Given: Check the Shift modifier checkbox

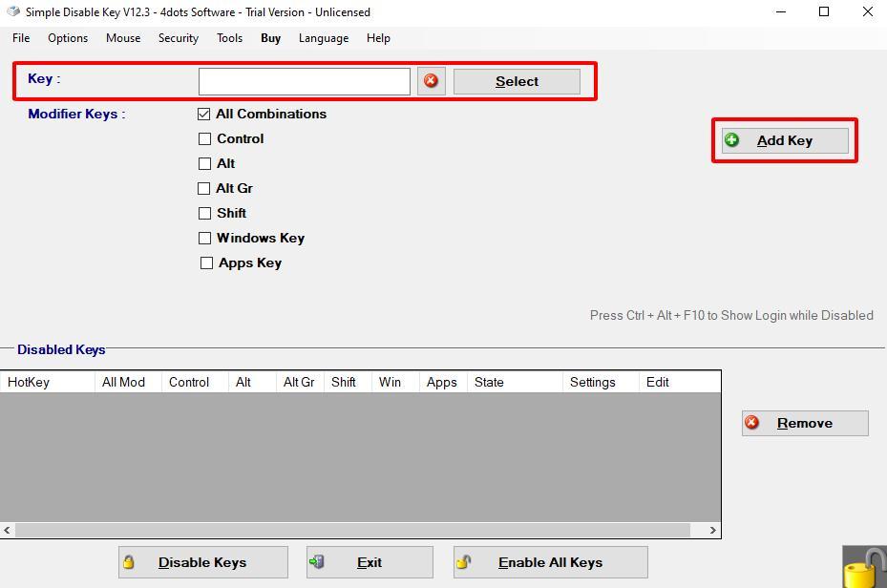Looking at the screenshot, I should coord(203,213).
